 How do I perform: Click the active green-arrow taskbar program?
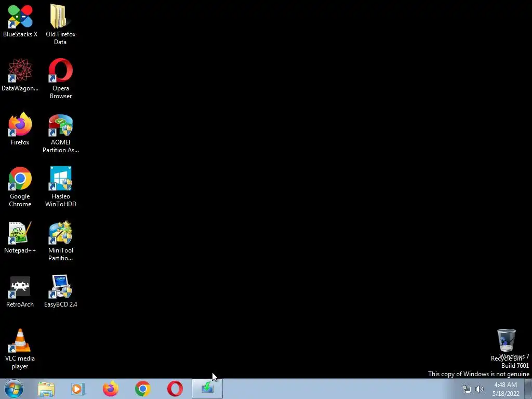coord(207,389)
